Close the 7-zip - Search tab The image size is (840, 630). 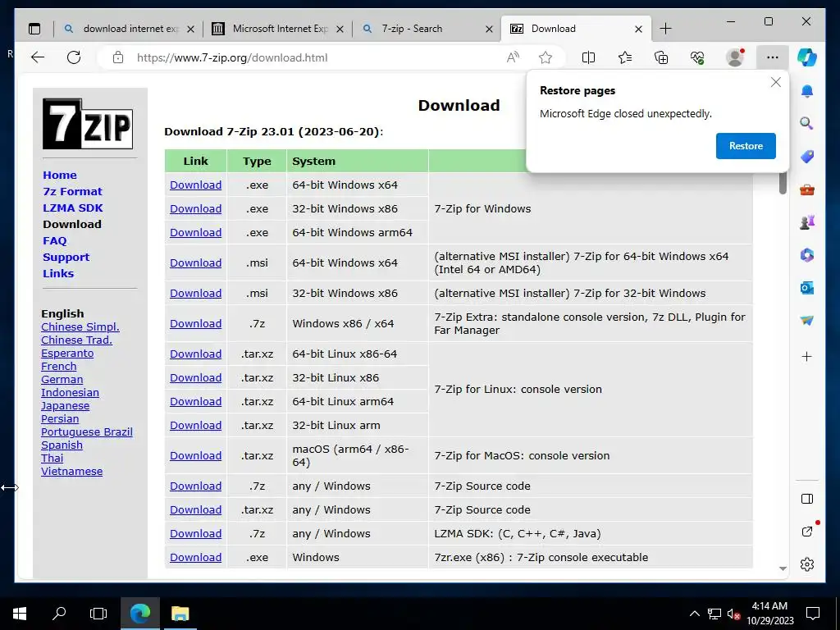pyautogui.click(x=489, y=29)
